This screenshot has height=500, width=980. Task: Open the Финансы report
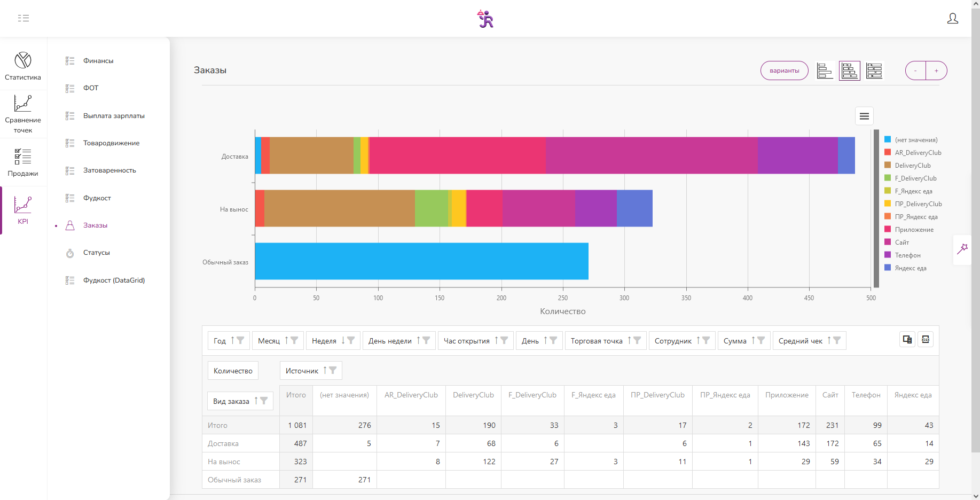(98, 61)
